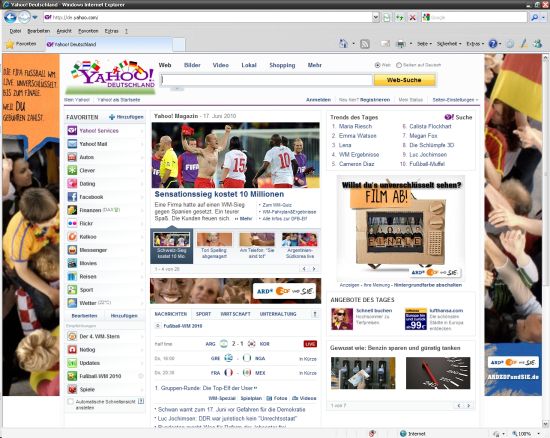The image size is (550, 438).
Task: Open the Dating heart icon
Action: (x=72, y=183)
